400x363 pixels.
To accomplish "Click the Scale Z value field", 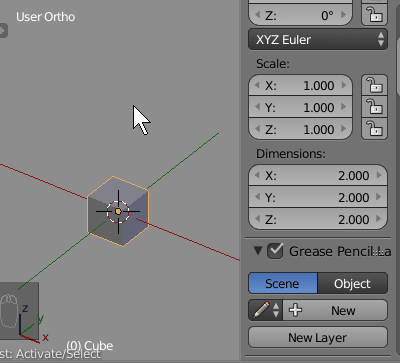I will [300, 129].
